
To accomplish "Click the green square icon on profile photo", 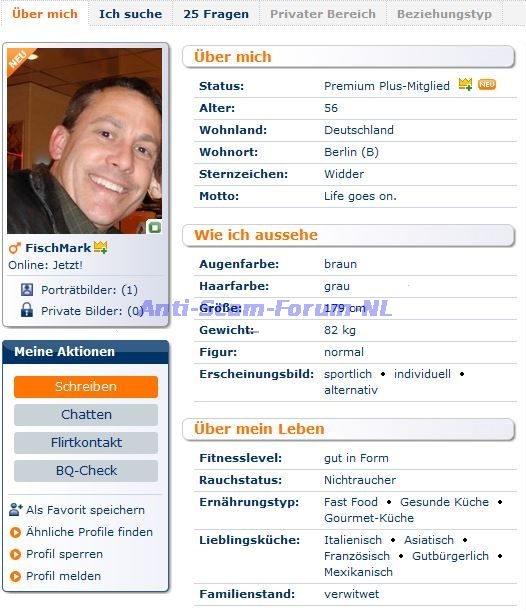I will click(x=155, y=227).
